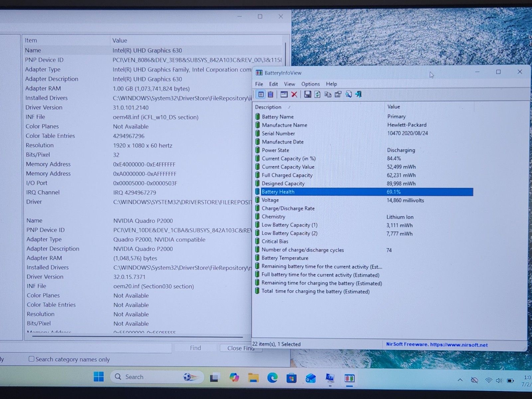
Task: Select the Battery Name row
Action: (x=364, y=117)
